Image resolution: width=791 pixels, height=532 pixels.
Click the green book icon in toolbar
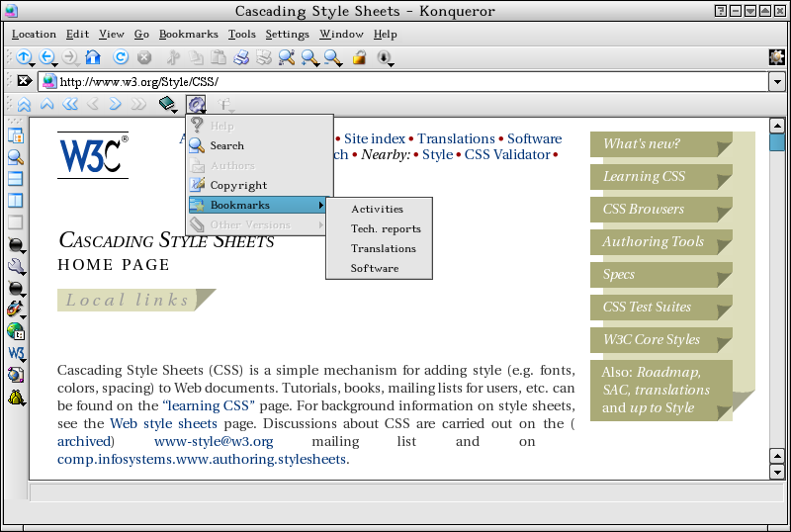(166, 104)
